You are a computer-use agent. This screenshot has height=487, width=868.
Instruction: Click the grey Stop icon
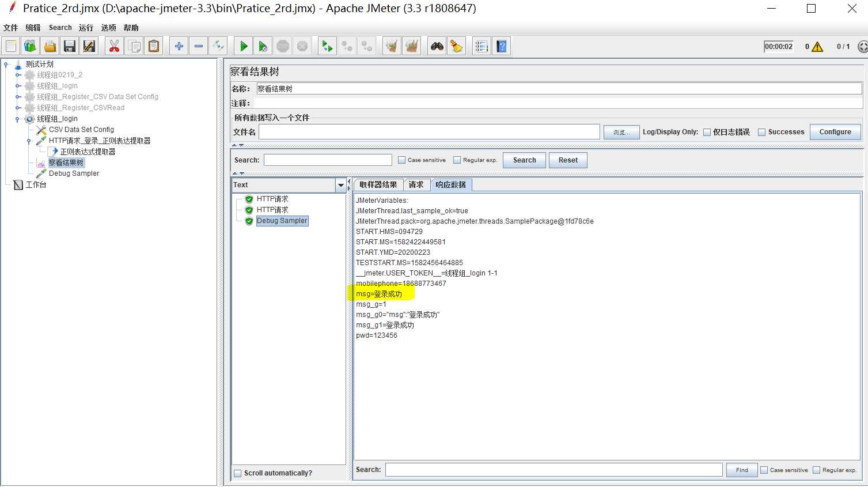pyautogui.click(x=283, y=46)
